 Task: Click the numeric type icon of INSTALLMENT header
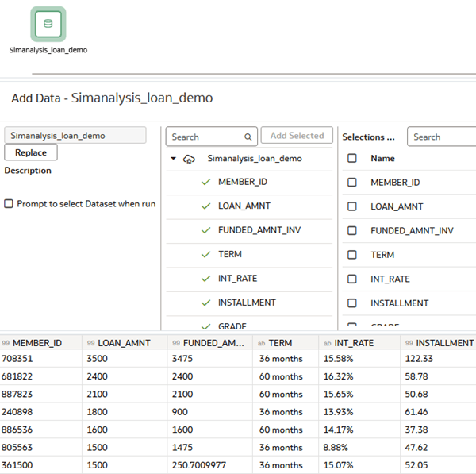pyautogui.click(x=409, y=343)
